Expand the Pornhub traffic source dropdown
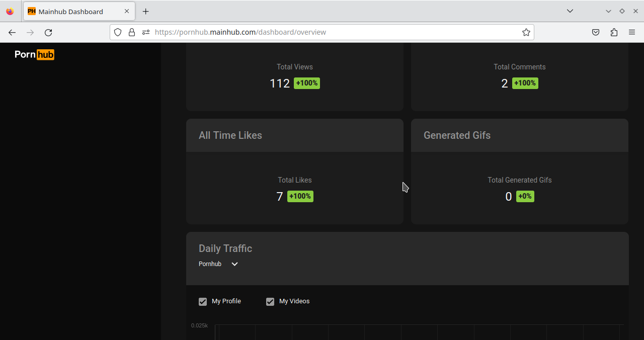This screenshot has height=340, width=644. click(234, 264)
